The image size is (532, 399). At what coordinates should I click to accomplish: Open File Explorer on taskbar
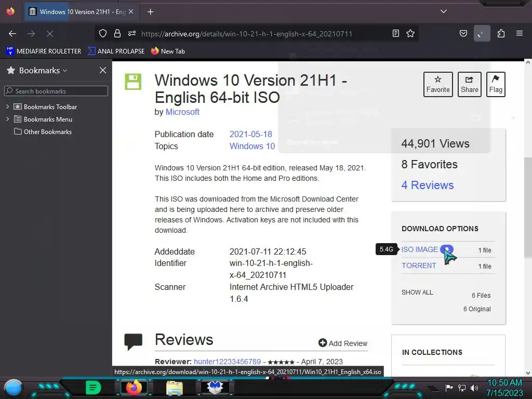click(175, 388)
